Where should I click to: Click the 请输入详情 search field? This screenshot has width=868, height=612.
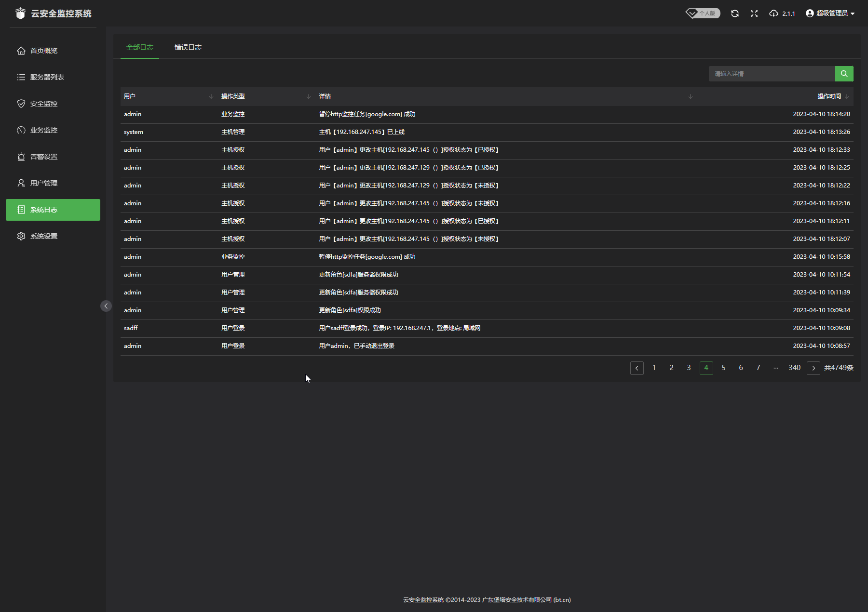pyautogui.click(x=772, y=74)
